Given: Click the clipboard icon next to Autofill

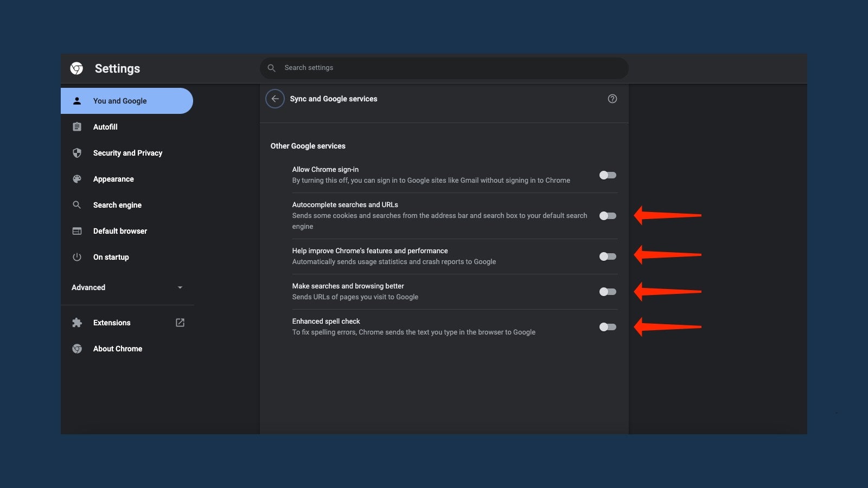Looking at the screenshot, I should click(77, 127).
